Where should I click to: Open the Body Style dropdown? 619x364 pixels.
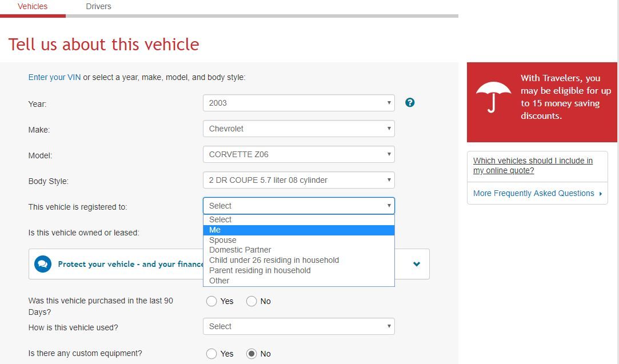pos(299,180)
